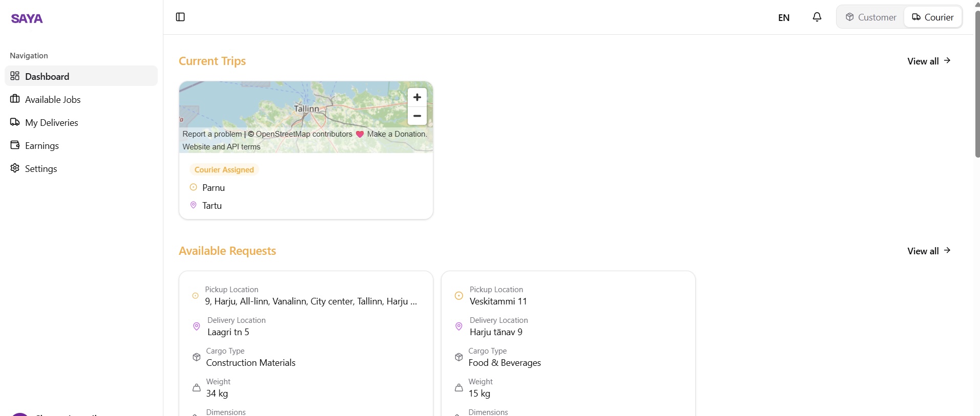Click weight icon beside 34 kg
This screenshot has height=416, width=980.
[x=196, y=387]
